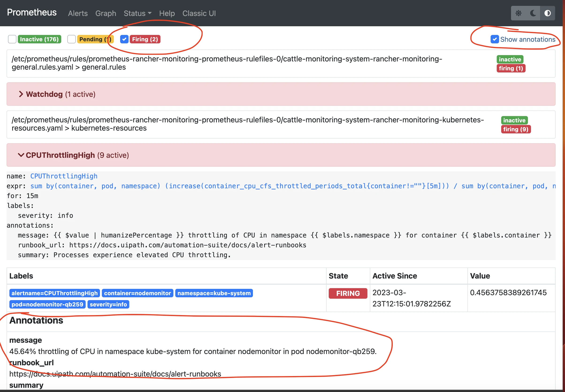Click the inactive badge for general.rules
Image resolution: width=565 pixels, height=392 pixels.
[510, 60]
